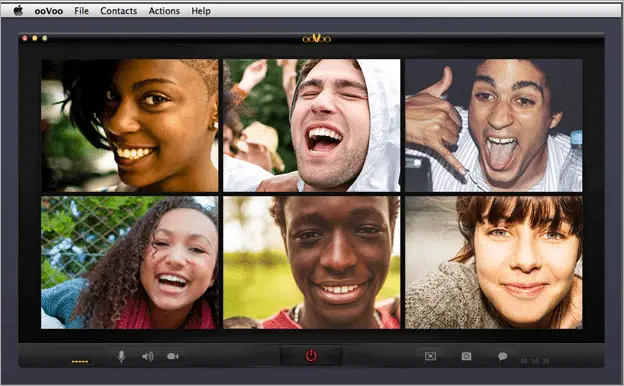
Task: Open the Apple menu
Action: pyautogui.click(x=18, y=11)
